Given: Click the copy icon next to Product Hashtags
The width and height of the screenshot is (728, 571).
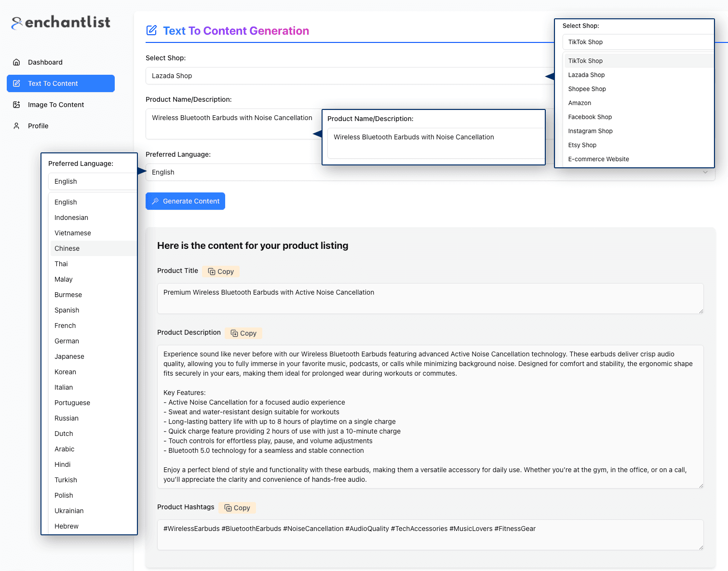Looking at the screenshot, I should (x=228, y=508).
